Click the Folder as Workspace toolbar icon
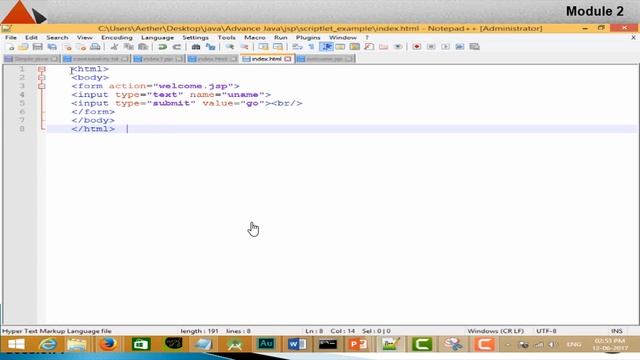Screen dimensions: 640x360 [383, 47]
